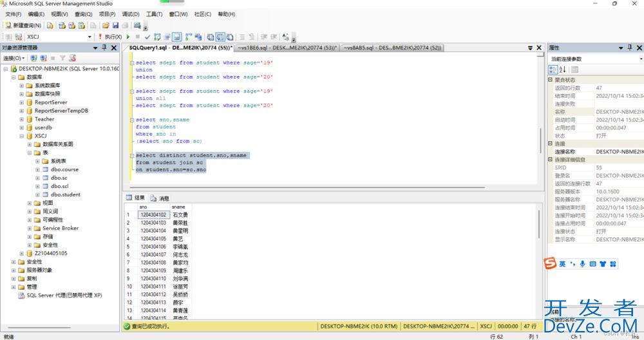Viewport: 644px width, 340px height.
Task: Click the Execute (执行) query button
Action: pyautogui.click(x=109, y=37)
